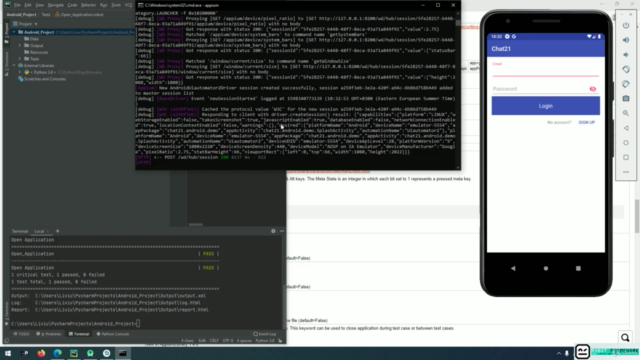Open the Python Console tab
This screenshot has height=360, width=640.
113,334
